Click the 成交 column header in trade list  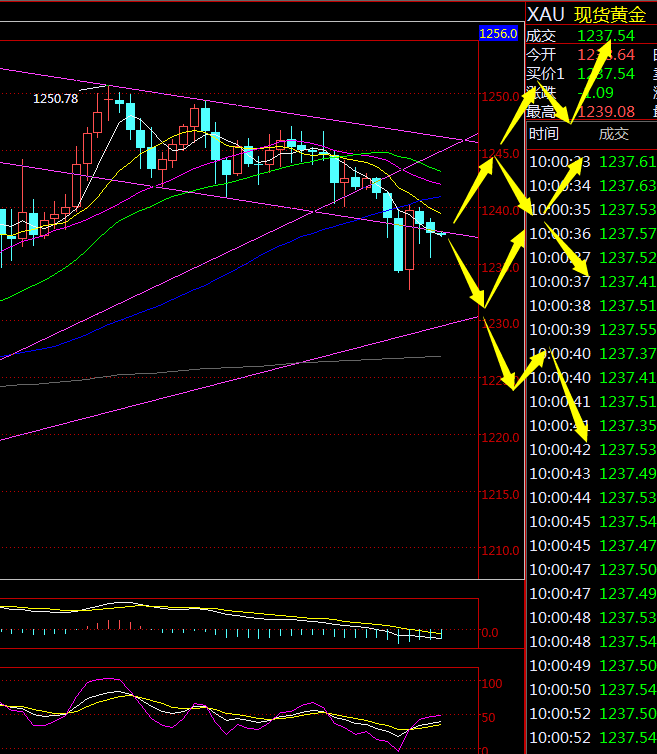pyautogui.click(x=614, y=134)
